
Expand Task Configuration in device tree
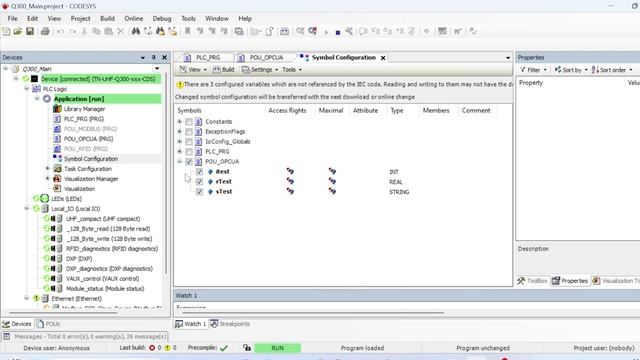[x=47, y=169]
